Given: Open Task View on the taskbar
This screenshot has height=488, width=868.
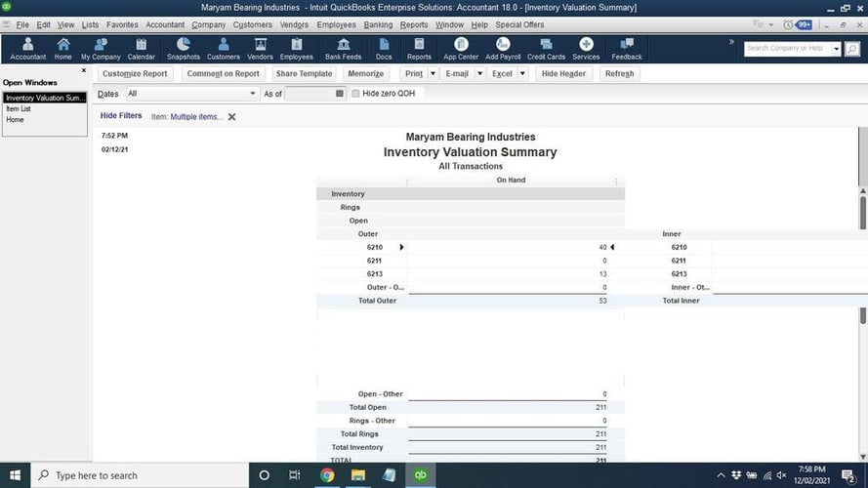Looking at the screenshot, I should click(295, 475).
